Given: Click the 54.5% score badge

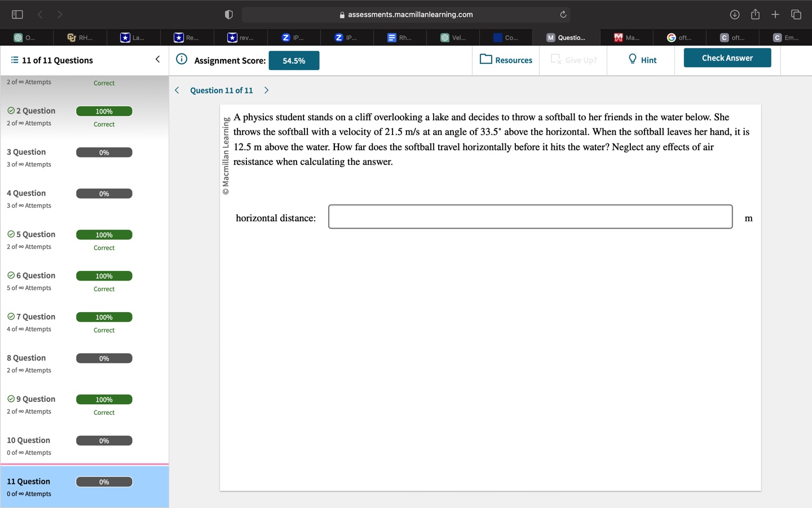Looking at the screenshot, I should pyautogui.click(x=294, y=60).
